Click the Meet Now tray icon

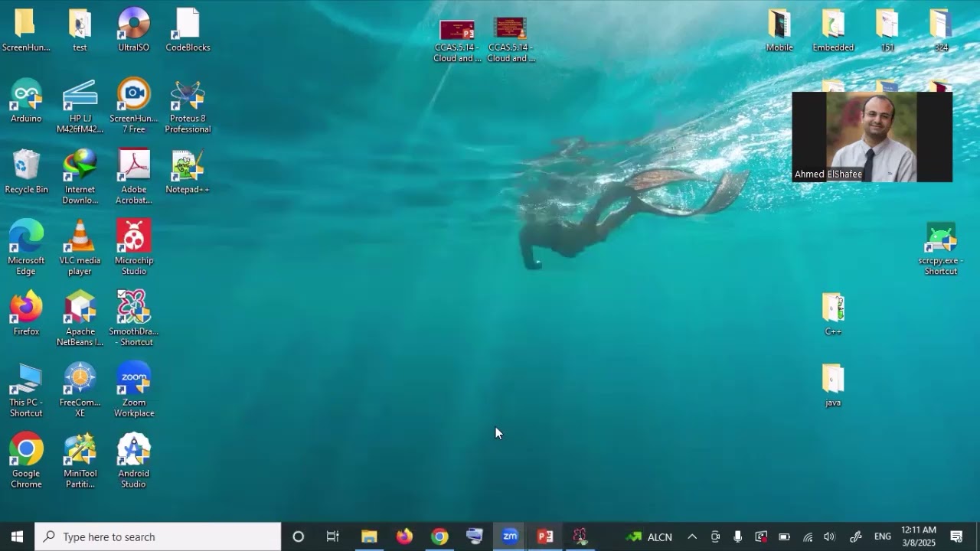pyautogui.click(x=715, y=536)
